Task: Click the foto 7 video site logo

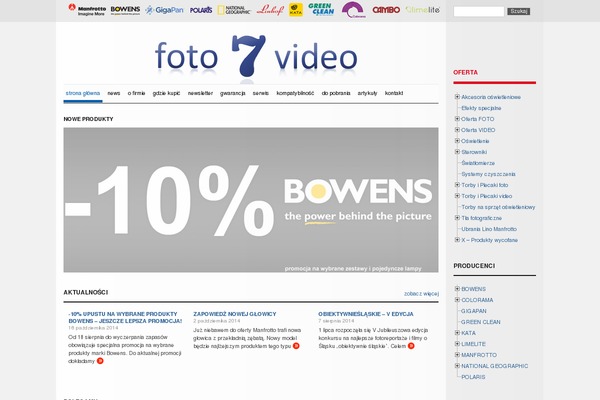Action: (256, 57)
